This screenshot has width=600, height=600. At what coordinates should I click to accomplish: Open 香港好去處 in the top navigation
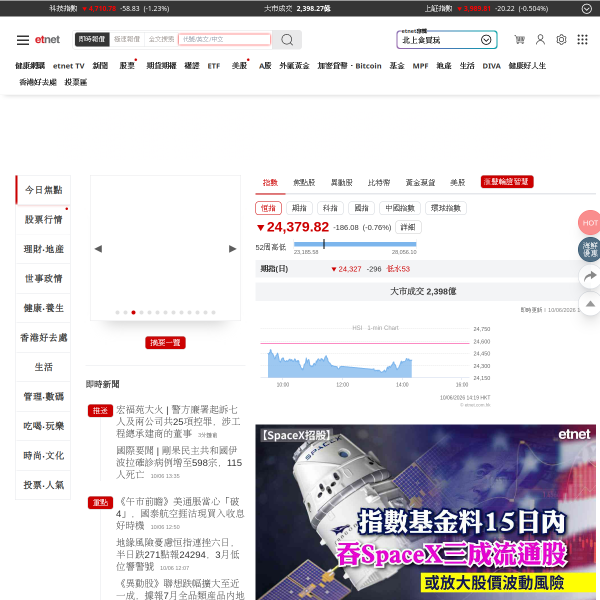38,82
